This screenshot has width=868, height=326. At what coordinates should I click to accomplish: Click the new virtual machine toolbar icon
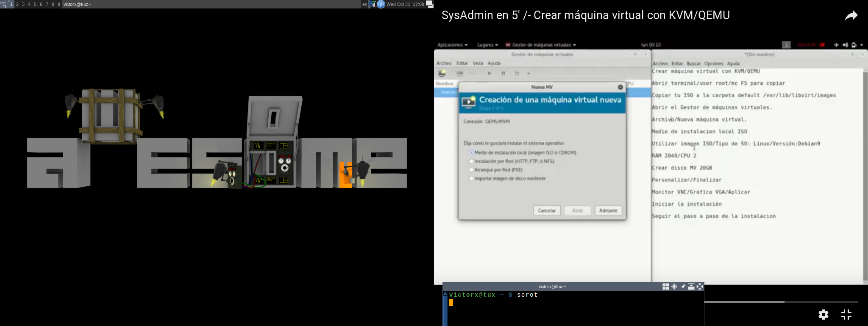pos(442,73)
